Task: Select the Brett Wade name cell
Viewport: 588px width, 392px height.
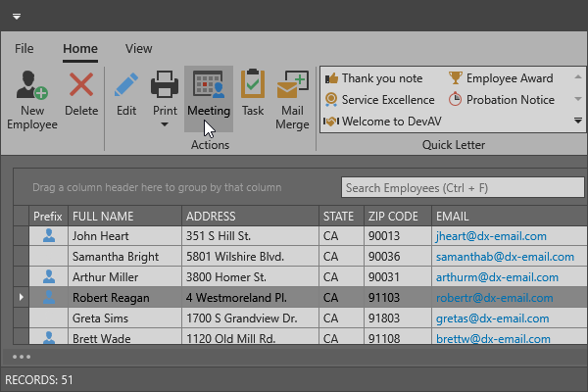Action: pos(124,337)
